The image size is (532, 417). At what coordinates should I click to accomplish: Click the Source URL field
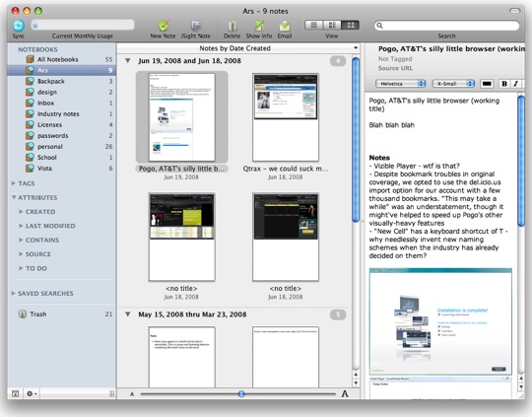[x=395, y=68]
